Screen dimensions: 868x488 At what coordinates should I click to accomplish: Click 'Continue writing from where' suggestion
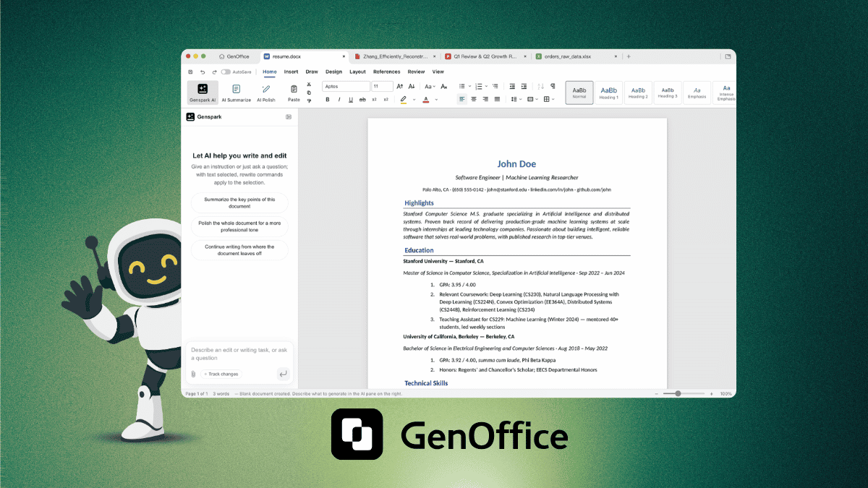[239, 250]
